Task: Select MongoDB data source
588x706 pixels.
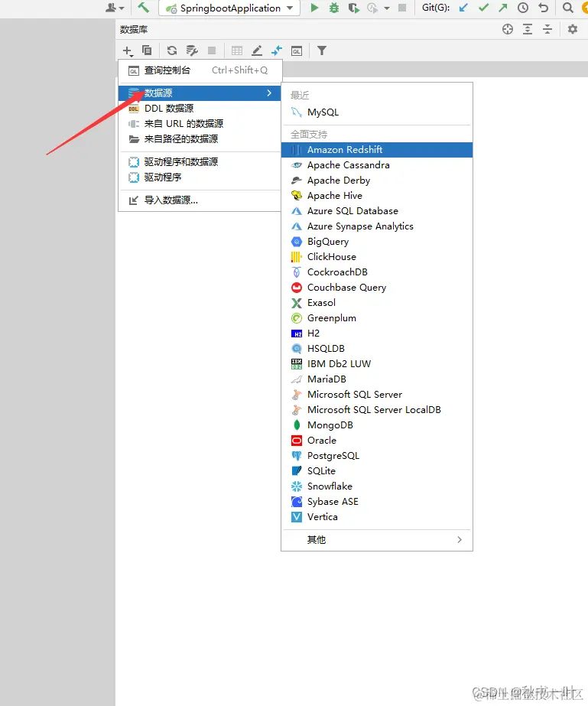Action: coord(377,425)
